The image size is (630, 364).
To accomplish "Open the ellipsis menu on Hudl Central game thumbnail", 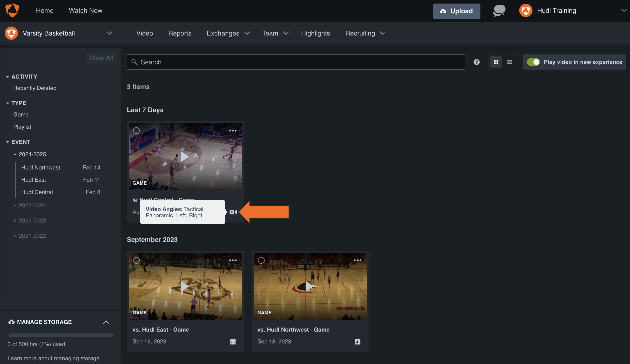I will (232, 130).
